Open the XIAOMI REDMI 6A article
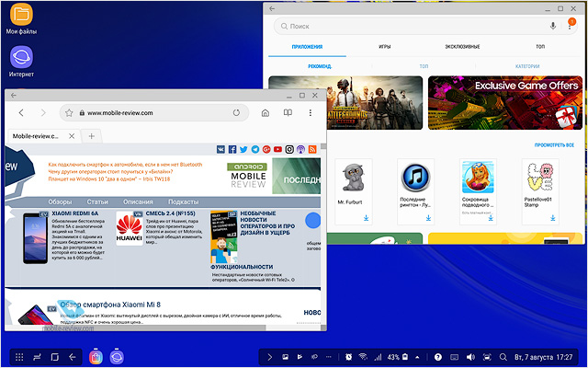Screen dimensions: 588x368 click(x=75, y=213)
